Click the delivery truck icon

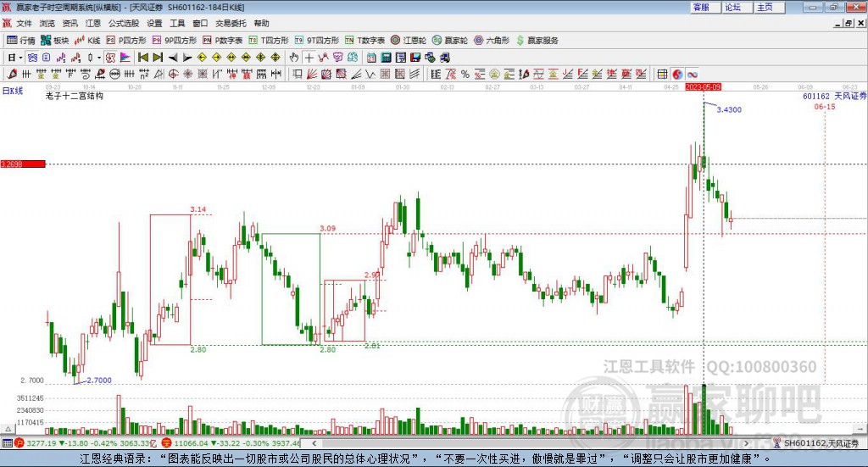coord(444,58)
